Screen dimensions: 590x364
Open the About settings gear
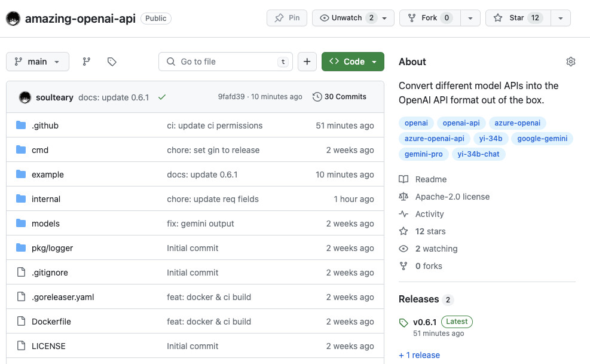coord(571,62)
